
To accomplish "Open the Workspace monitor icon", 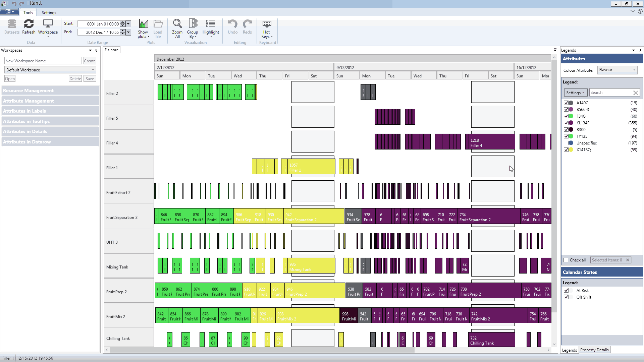I will coord(48,24).
